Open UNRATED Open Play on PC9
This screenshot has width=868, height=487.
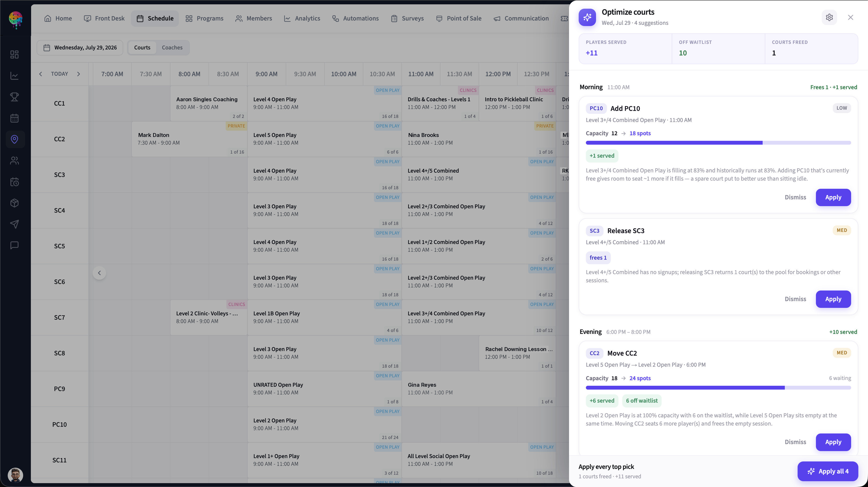pyautogui.click(x=325, y=389)
